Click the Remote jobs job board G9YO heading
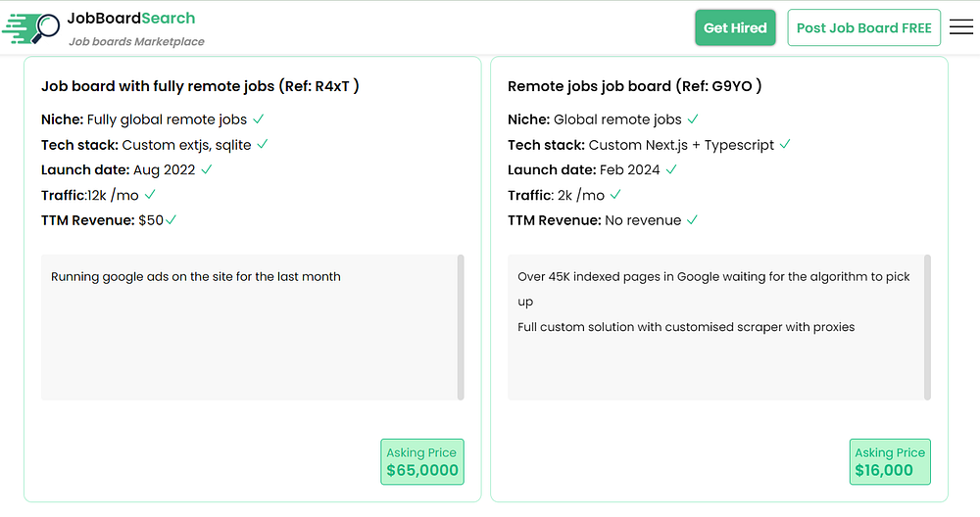 pos(634,86)
